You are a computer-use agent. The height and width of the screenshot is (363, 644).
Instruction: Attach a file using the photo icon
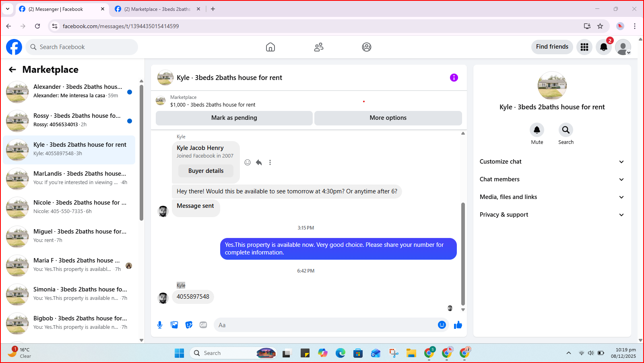(174, 325)
